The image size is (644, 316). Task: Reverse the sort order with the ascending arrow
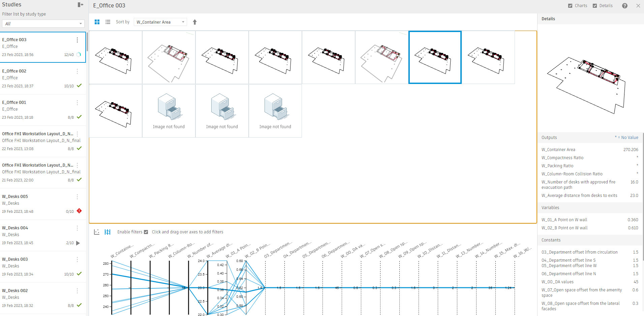[x=194, y=22]
